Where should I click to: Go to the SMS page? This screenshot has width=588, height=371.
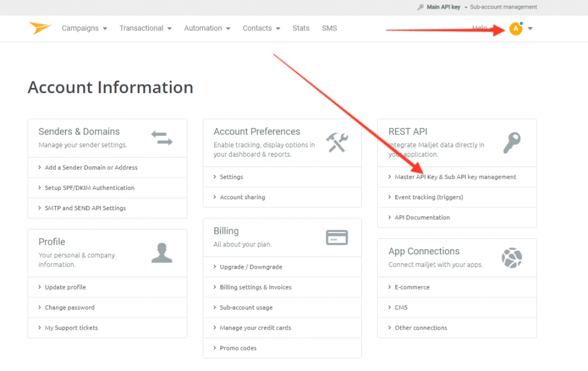pyautogui.click(x=330, y=28)
